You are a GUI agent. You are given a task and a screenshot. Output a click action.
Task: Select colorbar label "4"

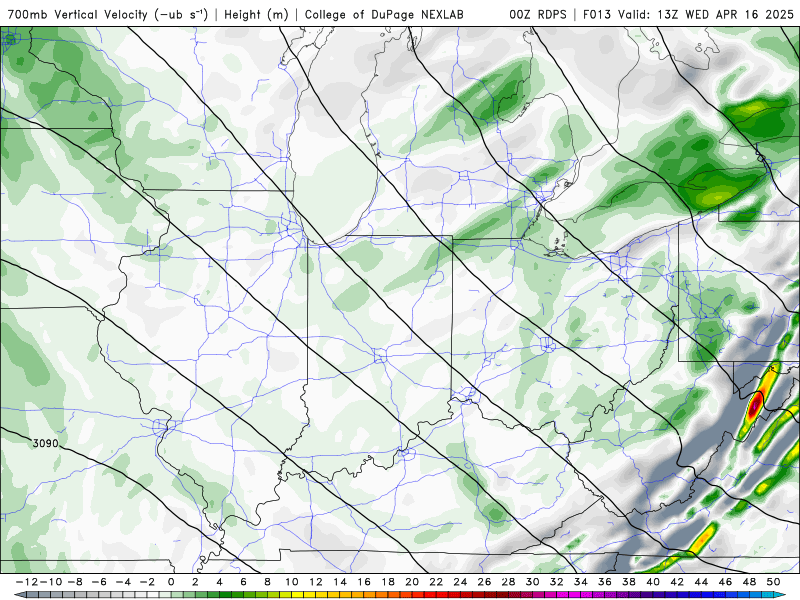pos(219,582)
